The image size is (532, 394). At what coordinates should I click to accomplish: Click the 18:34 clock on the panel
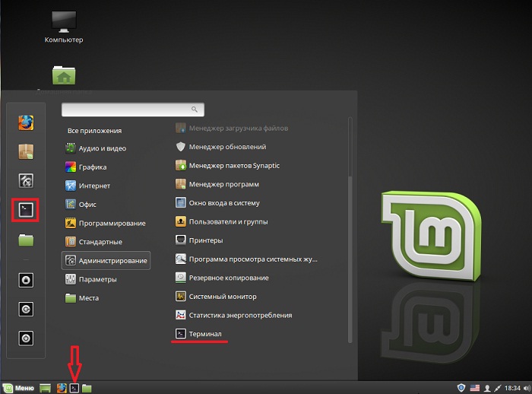coord(512,388)
